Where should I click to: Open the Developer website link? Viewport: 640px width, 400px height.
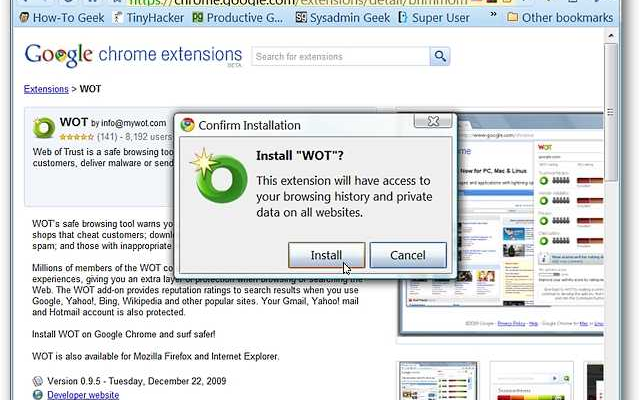point(83,395)
